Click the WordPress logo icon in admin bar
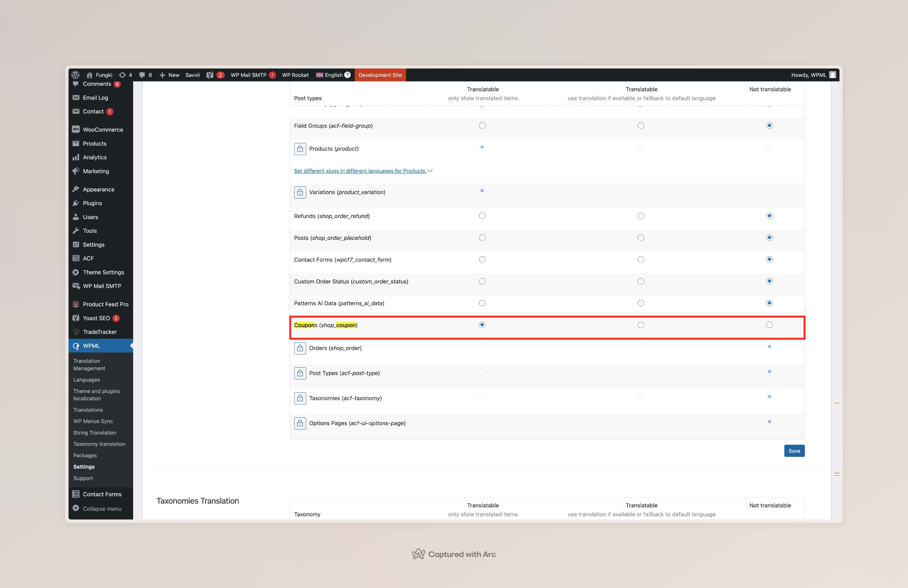This screenshot has width=908, height=588. [x=75, y=75]
